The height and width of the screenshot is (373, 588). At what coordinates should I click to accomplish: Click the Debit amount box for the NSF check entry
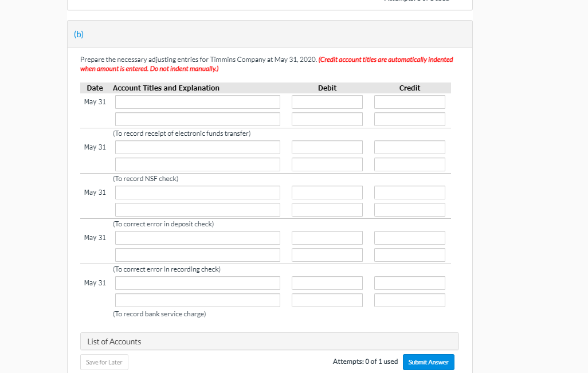click(327, 147)
